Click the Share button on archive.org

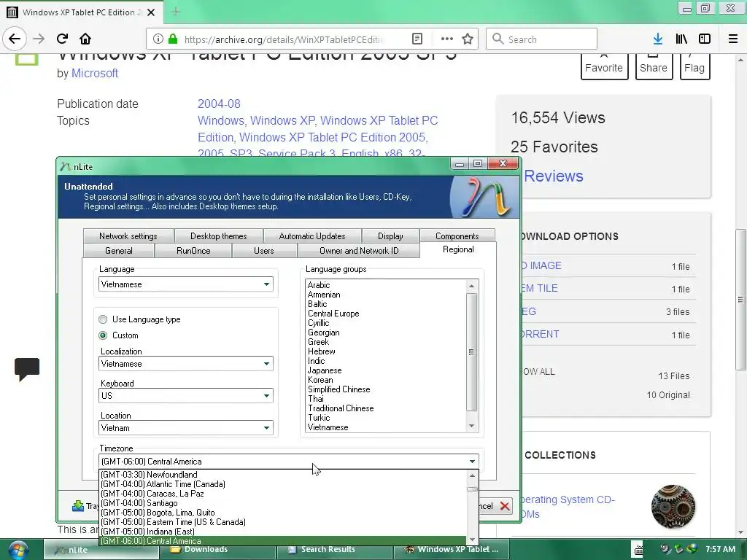654,66
